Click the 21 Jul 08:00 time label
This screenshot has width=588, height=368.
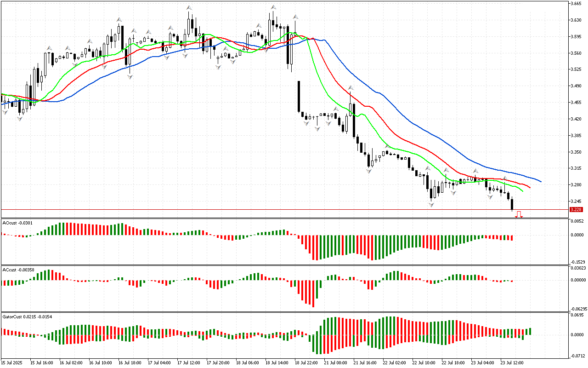point(335,362)
